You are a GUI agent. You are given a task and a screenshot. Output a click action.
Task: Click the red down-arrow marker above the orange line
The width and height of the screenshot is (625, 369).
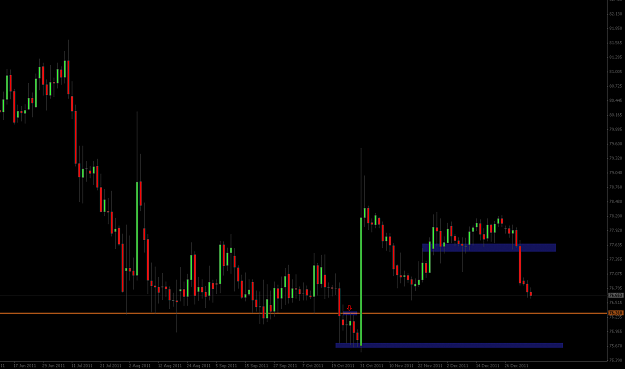[x=349, y=308]
